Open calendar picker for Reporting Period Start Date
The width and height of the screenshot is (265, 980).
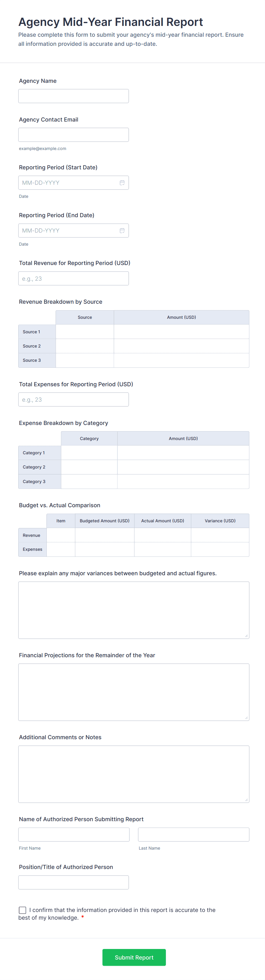click(122, 183)
